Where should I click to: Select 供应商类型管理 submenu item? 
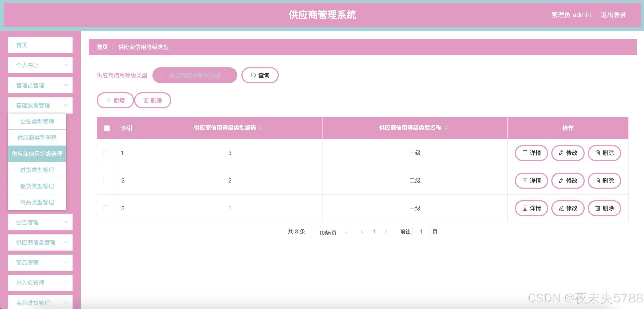point(37,138)
